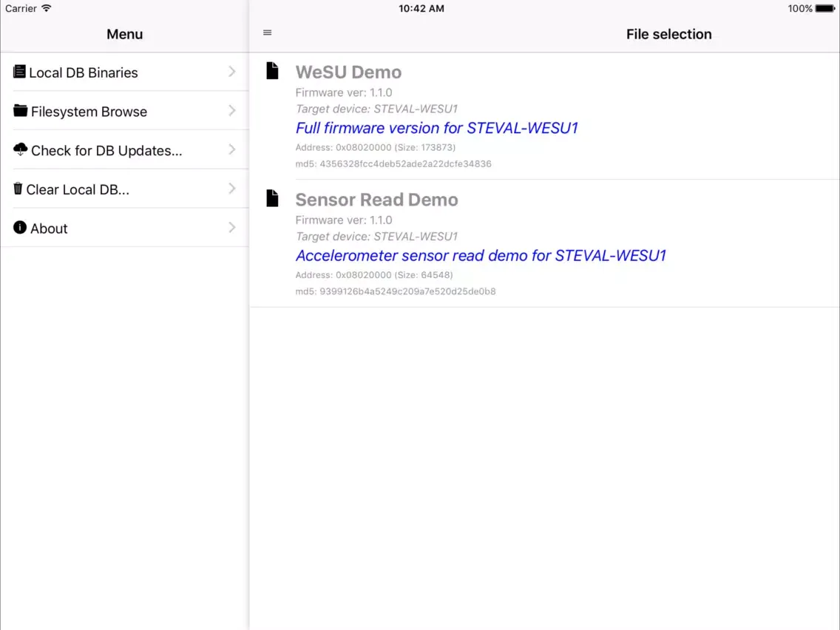Click address line with size 64548

tap(374, 275)
